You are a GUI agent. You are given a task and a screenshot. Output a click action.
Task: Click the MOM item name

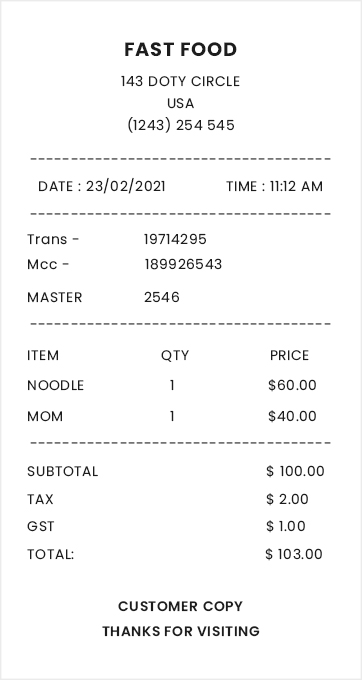coord(45,416)
